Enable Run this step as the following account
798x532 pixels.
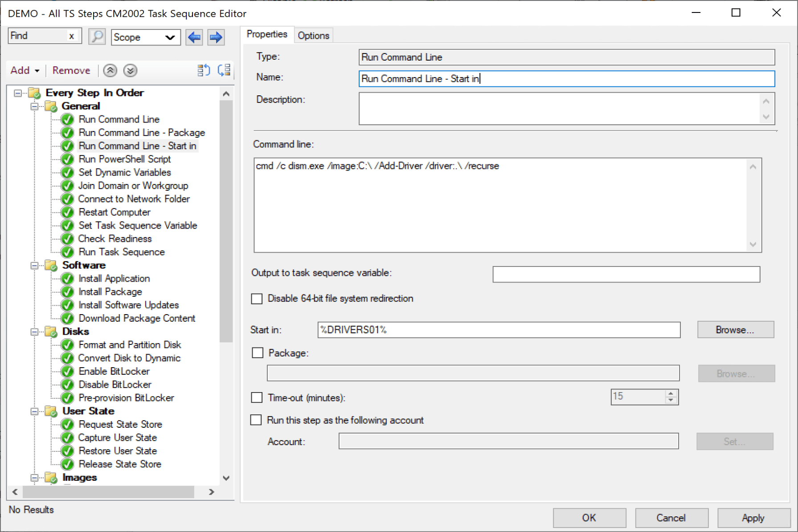(256, 420)
